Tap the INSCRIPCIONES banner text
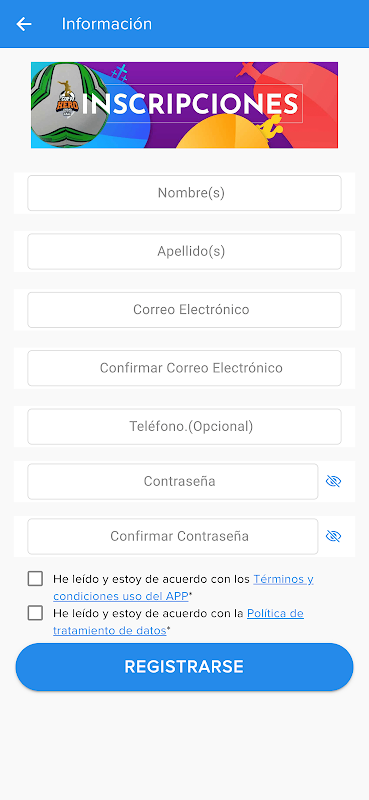 click(190, 104)
